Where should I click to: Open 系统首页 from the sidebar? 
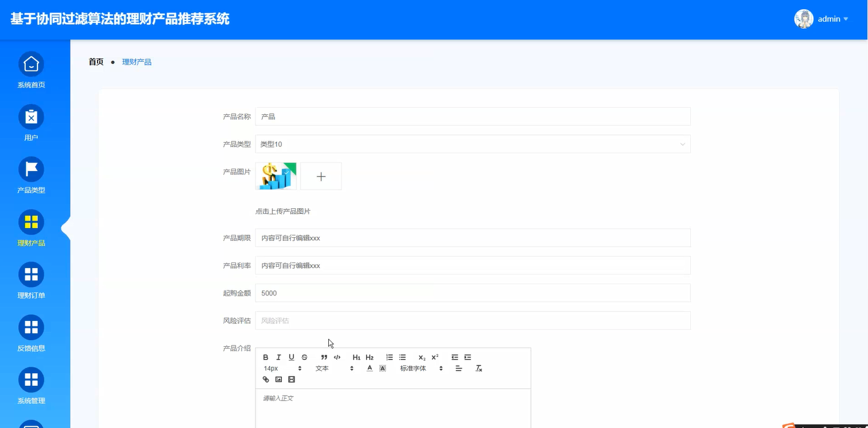[x=31, y=69]
